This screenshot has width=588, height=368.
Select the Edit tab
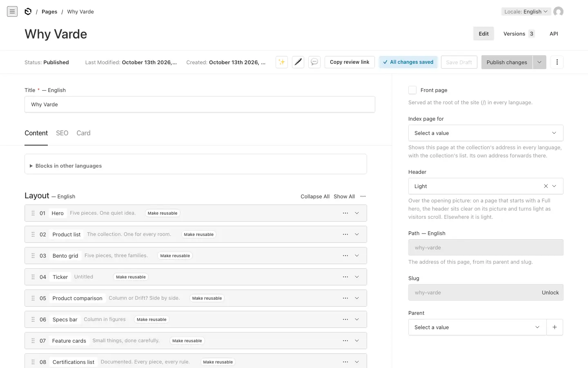point(483,34)
